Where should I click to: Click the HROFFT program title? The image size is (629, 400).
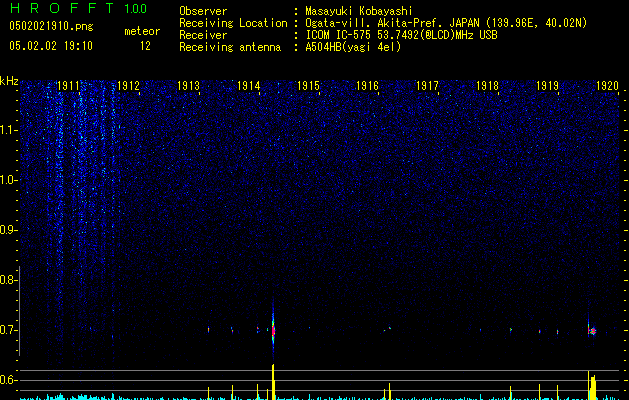point(62,8)
